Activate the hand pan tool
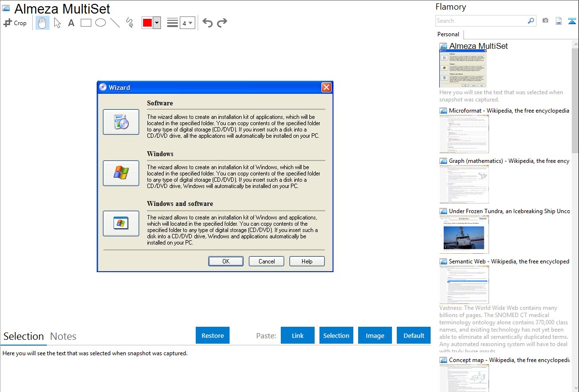 click(x=43, y=23)
